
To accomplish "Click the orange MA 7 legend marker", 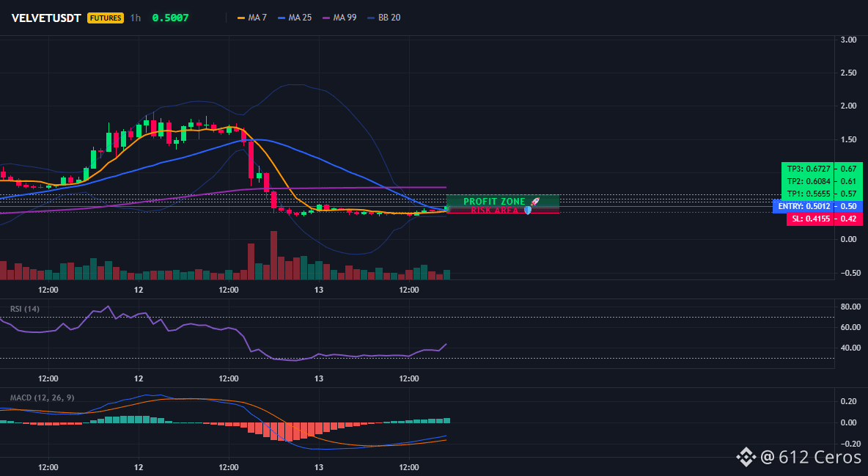I will pos(240,18).
